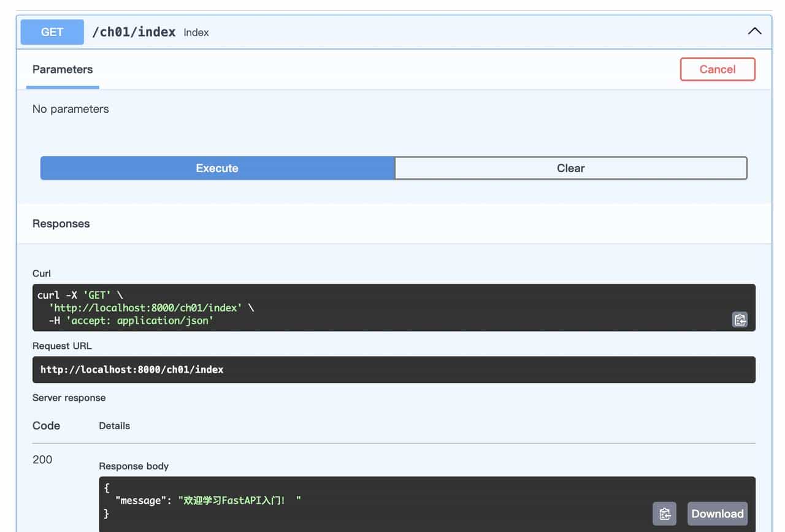Download the response body

[x=717, y=514]
